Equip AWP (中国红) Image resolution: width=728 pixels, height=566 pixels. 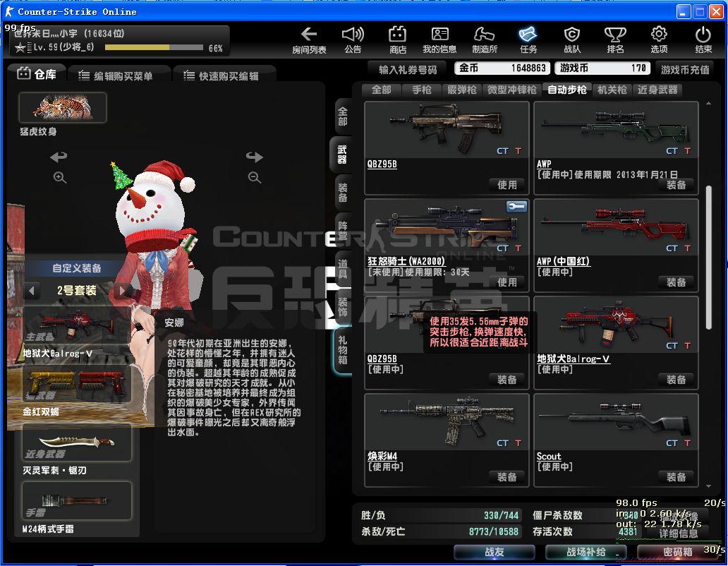tap(676, 282)
